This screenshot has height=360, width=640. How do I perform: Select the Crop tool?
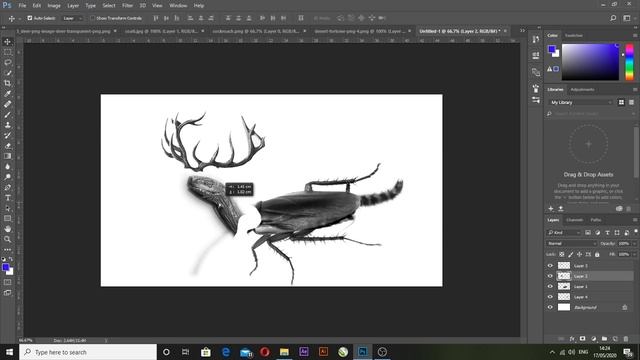click(7, 83)
